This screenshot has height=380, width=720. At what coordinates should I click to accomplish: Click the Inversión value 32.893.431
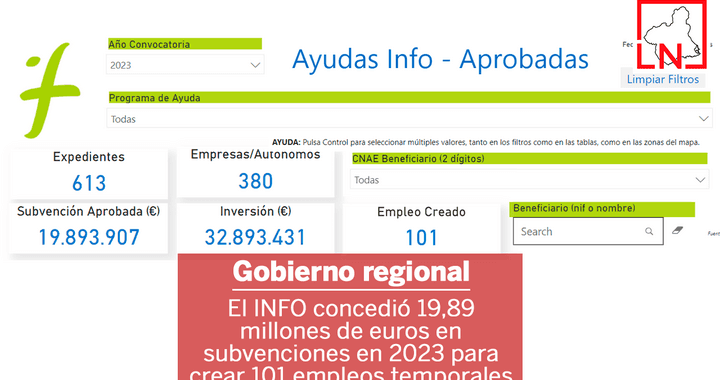pyautogui.click(x=255, y=238)
